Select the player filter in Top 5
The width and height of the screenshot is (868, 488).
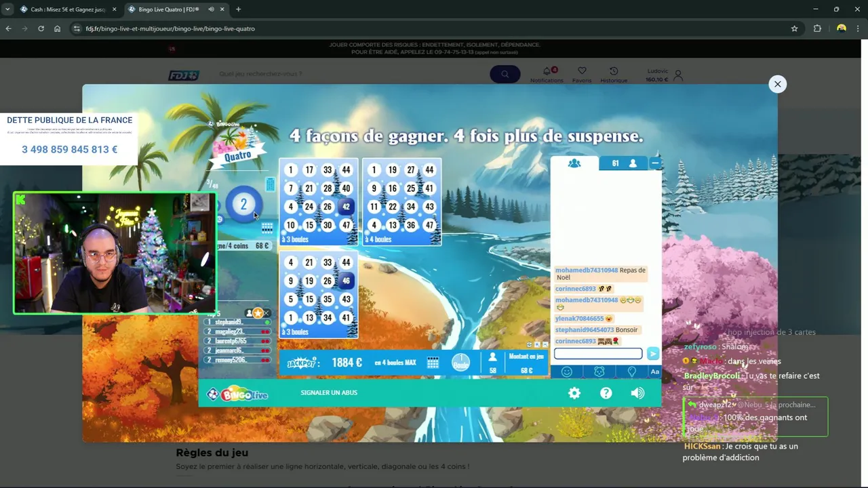tap(249, 313)
